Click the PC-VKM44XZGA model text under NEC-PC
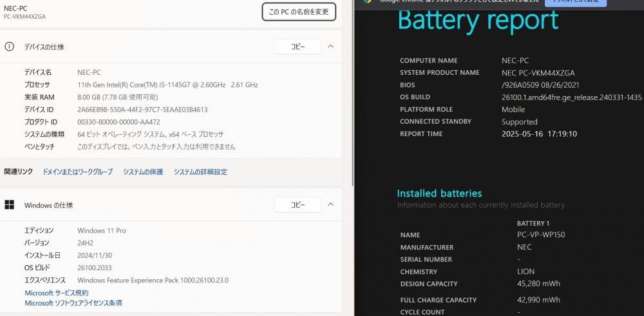 click(24, 17)
